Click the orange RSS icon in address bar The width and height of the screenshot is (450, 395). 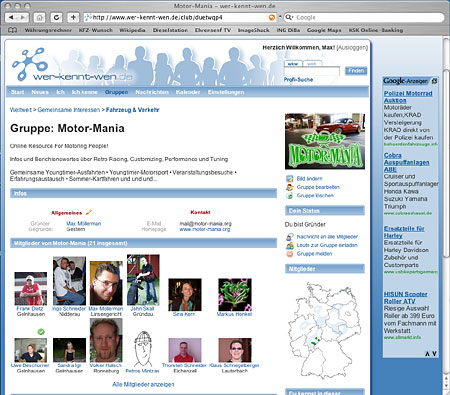point(272,17)
